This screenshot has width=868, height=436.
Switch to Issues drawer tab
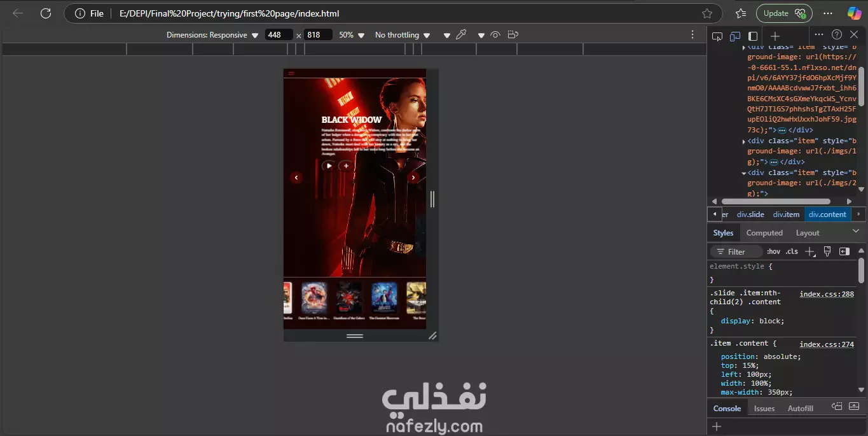pos(764,409)
